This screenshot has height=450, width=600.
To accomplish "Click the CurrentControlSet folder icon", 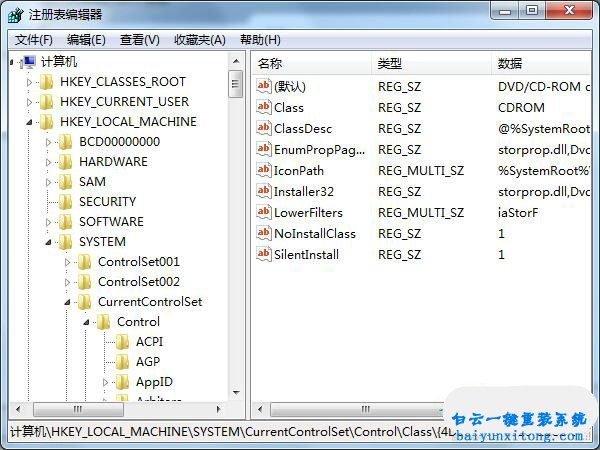I will tap(85, 302).
